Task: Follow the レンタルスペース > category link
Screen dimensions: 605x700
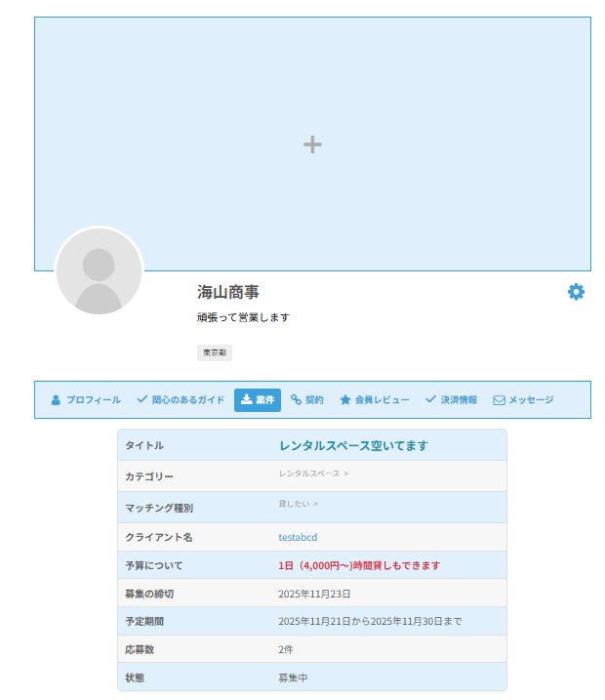Action: click(313, 474)
